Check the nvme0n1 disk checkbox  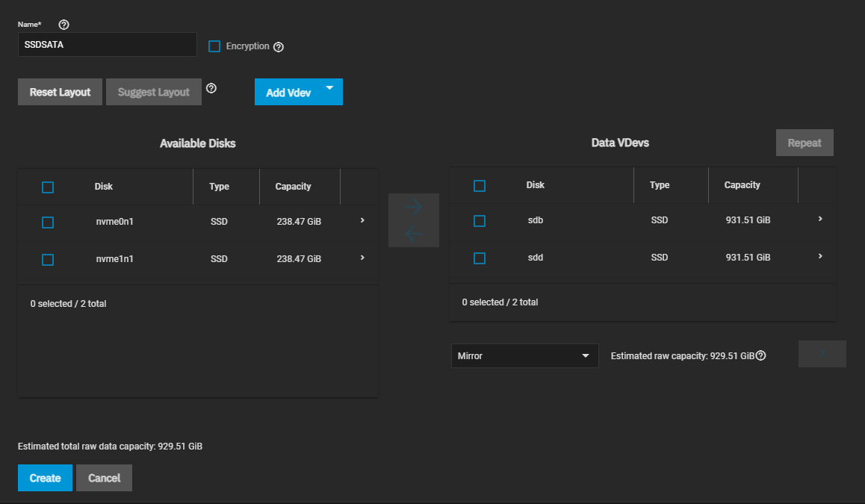click(48, 223)
